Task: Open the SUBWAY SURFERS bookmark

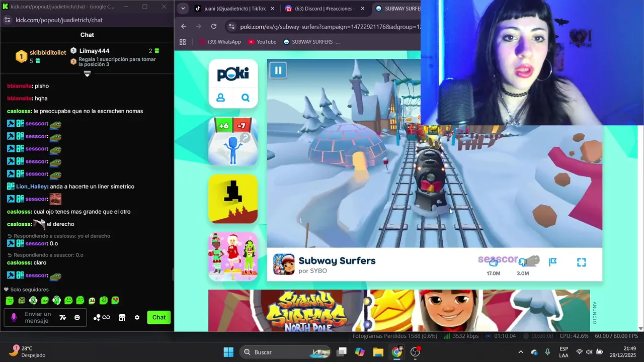Action: tap(311, 42)
